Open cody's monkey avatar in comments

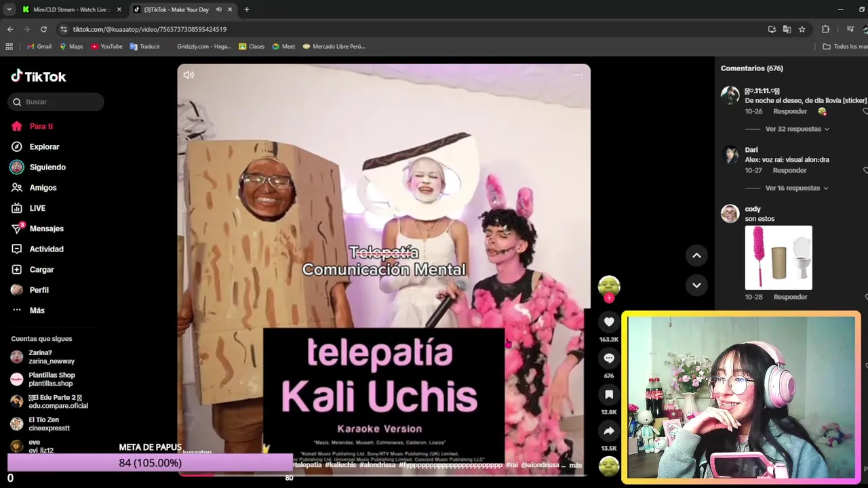(730, 213)
